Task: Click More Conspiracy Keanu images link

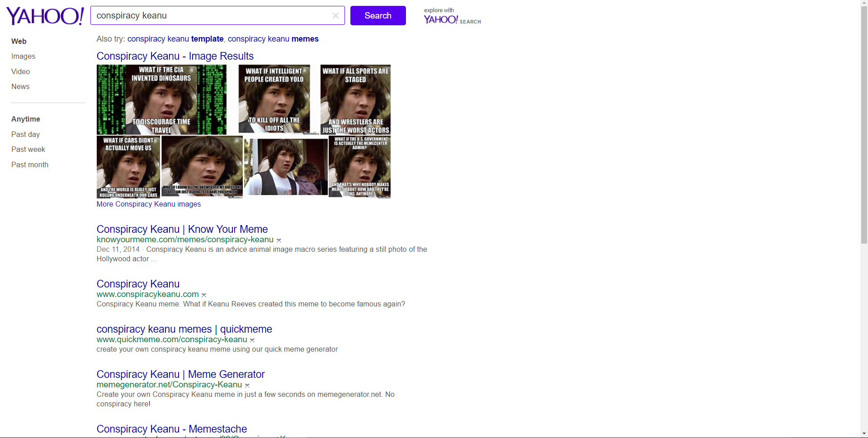Action: [148, 204]
